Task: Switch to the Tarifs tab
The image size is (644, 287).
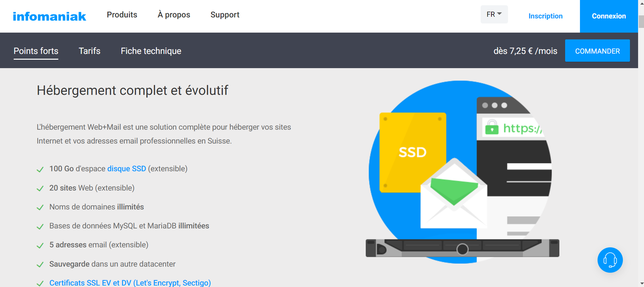Action: click(89, 51)
